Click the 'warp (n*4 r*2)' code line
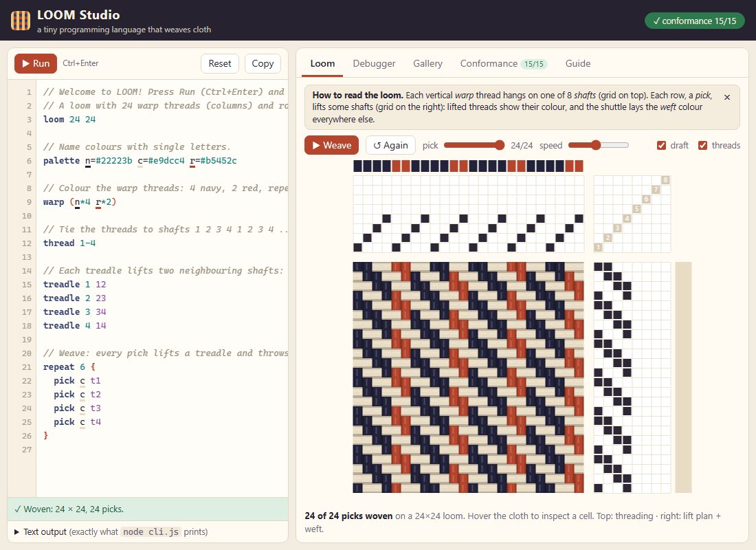 (80, 201)
